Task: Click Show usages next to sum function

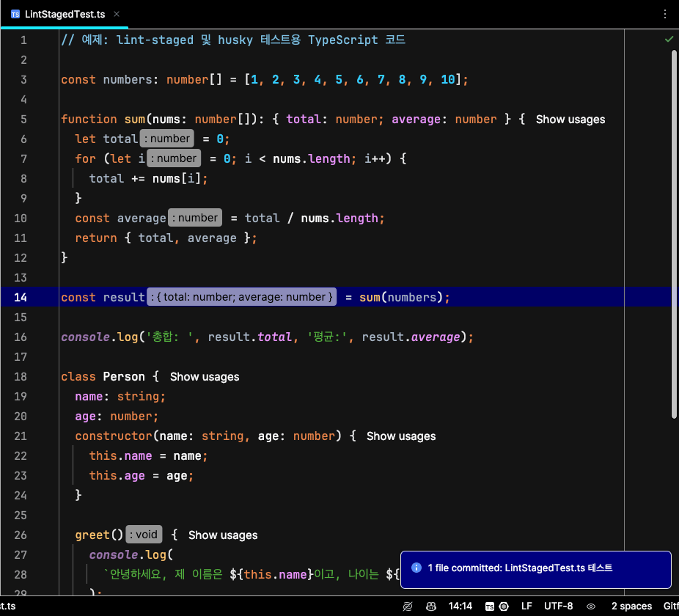Action: [570, 120]
